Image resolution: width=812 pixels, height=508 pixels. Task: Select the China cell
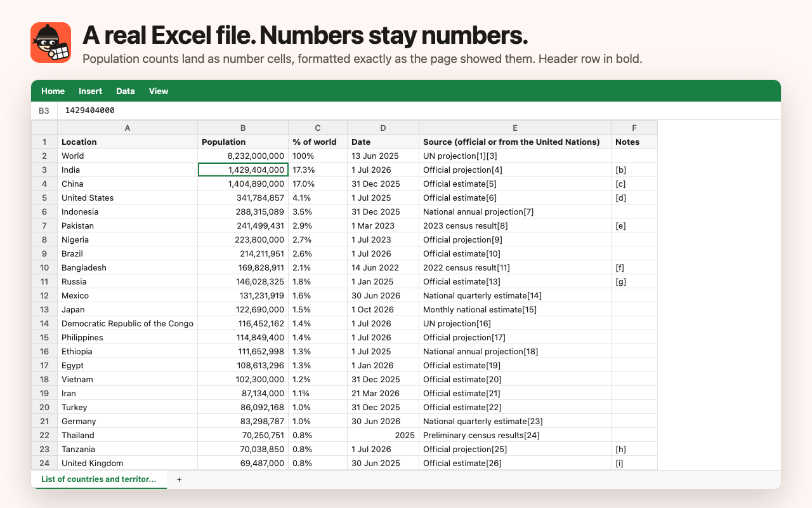click(128, 184)
